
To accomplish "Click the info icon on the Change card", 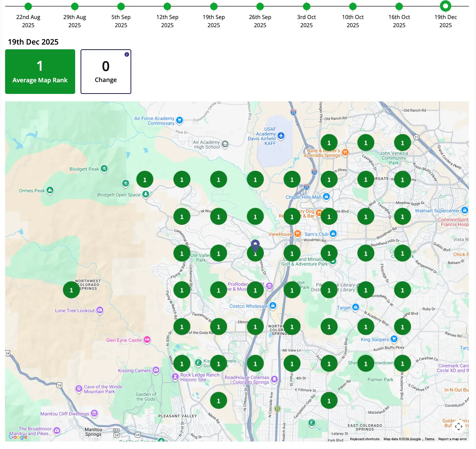I will pos(126,54).
